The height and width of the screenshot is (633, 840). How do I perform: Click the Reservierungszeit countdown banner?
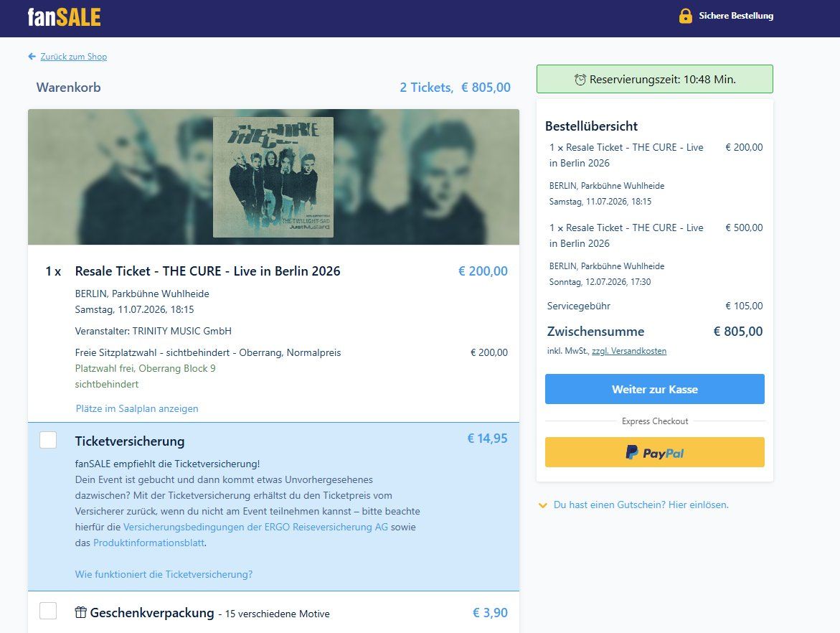pos(654,79)
